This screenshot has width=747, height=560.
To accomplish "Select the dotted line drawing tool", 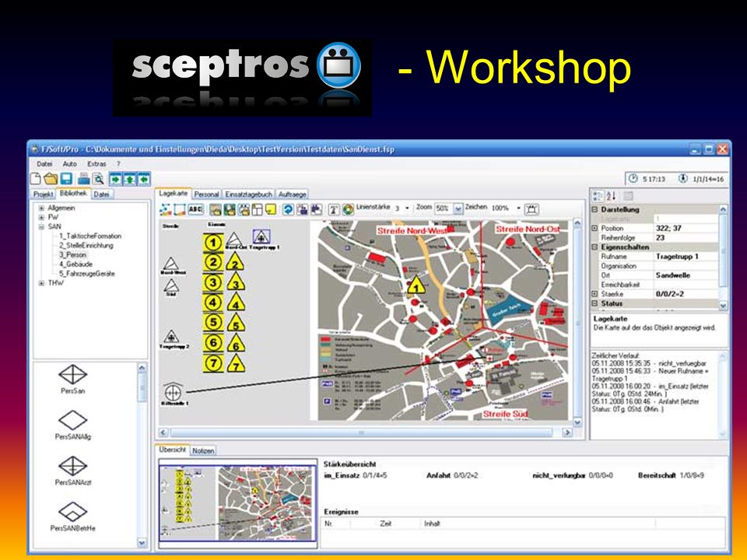I will point(166,209).
